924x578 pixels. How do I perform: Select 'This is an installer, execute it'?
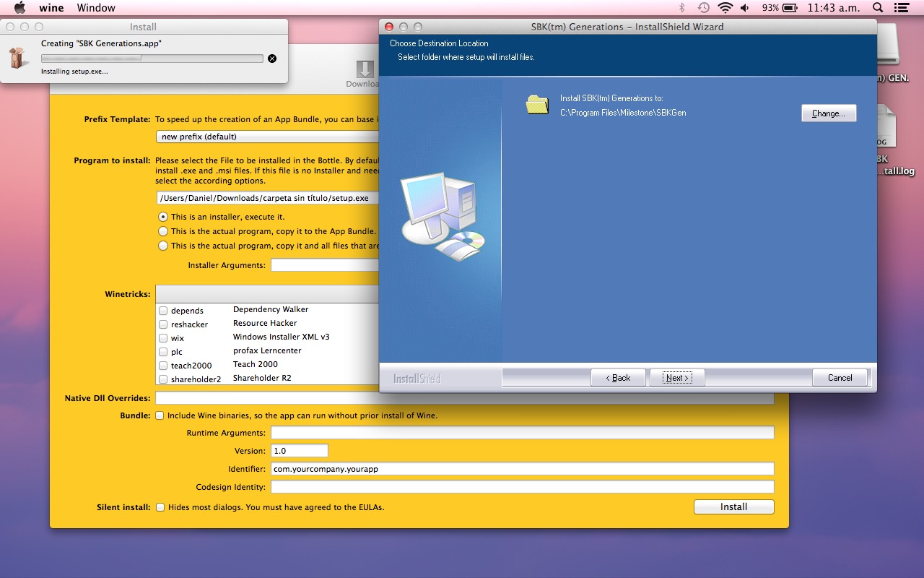tap(163, 217)
